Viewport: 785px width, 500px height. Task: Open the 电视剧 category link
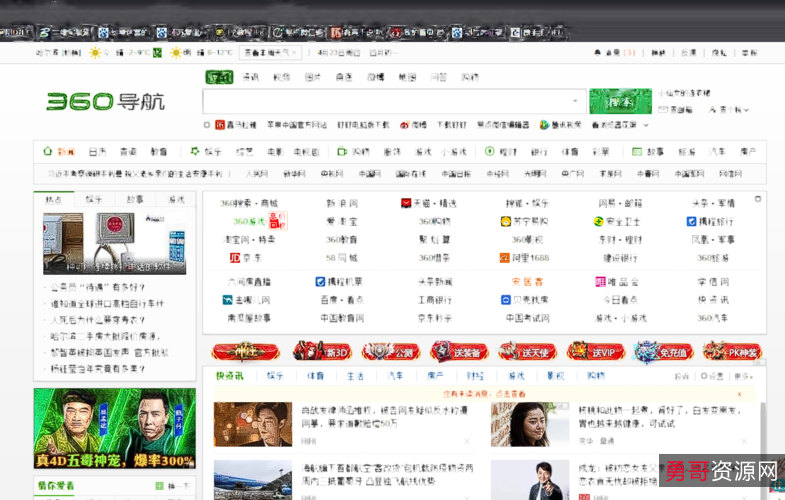point(306,152)
